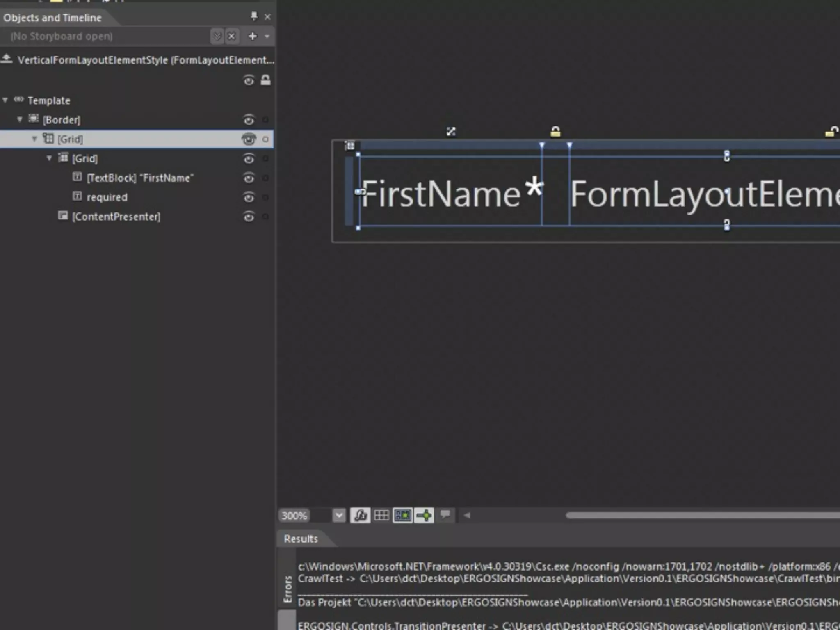Image resolution: width=840 pixels, height=630 pixels.
Task: Toggle the annotations speech bubble icon
Action: point(445,514)
